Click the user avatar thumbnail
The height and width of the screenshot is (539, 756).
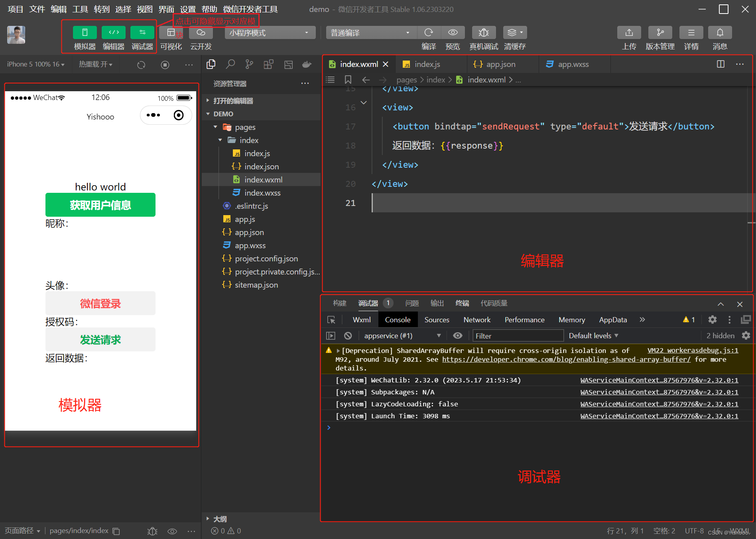coord(16,35)
